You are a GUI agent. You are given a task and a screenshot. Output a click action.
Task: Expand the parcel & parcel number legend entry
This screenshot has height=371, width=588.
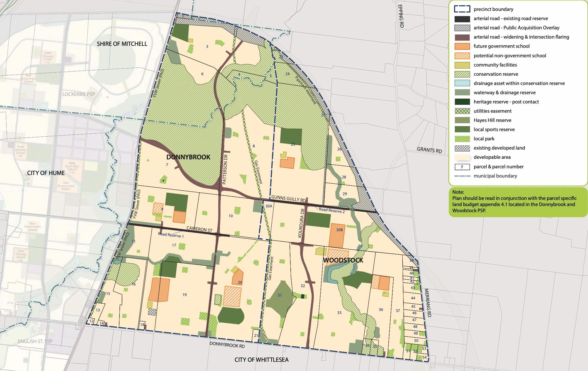coord(462,166)
